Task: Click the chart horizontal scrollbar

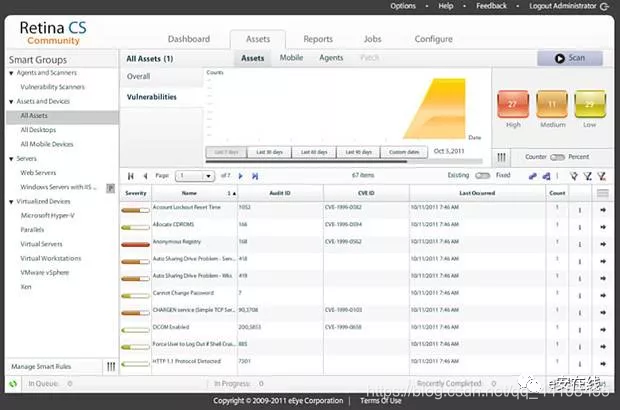Action: coord(306,161)
